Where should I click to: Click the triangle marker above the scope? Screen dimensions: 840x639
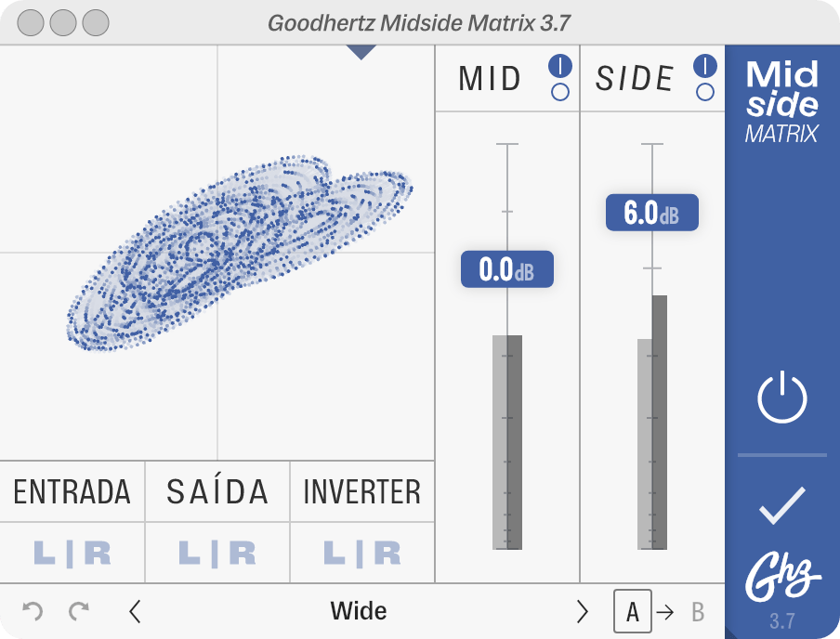click(x=361, y=53)
